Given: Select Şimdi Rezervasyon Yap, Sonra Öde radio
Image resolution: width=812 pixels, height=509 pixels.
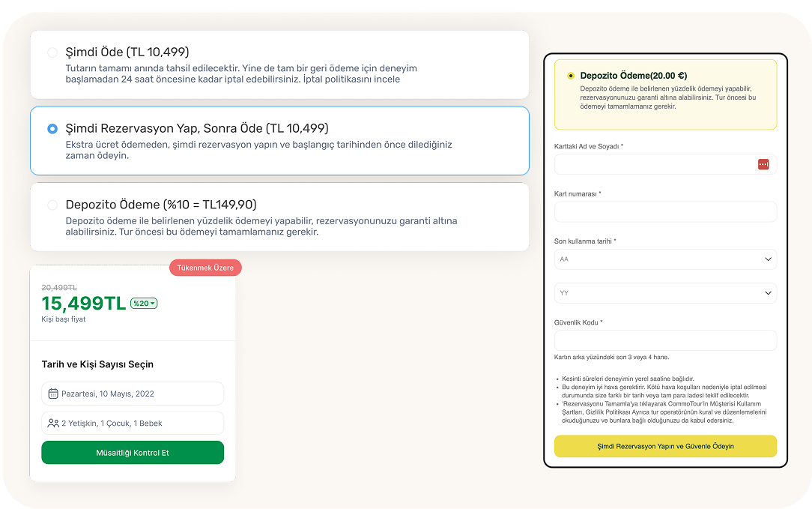Looking at the screenshot, I should [52, 129].
